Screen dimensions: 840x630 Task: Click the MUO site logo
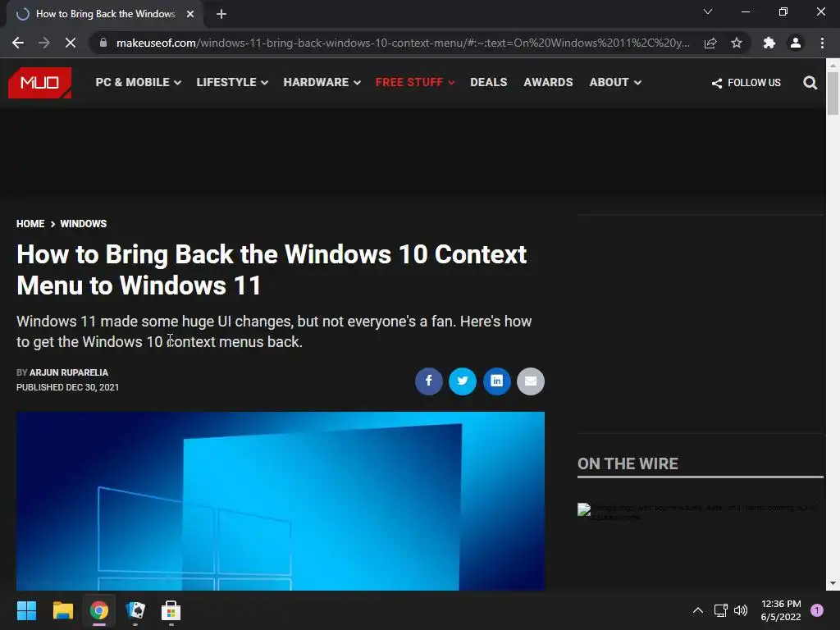(39, 83)
